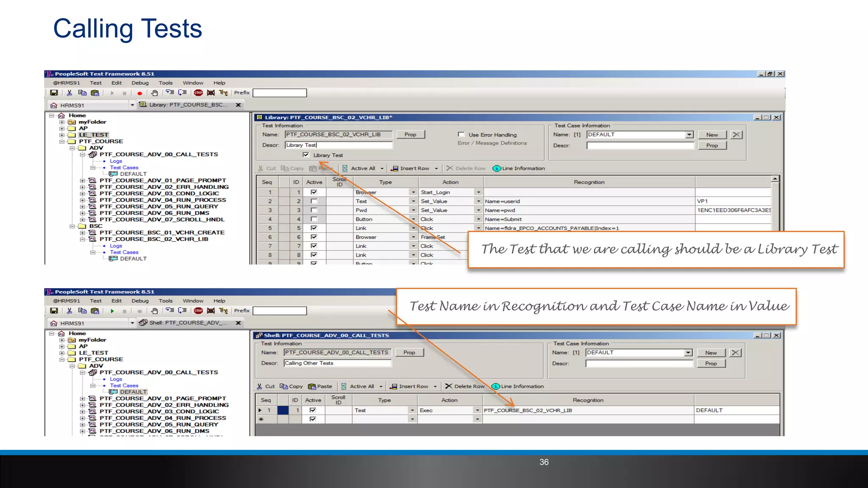
Task: Open Type dropdown for Exec row in shell
Action: pos(412,410)
